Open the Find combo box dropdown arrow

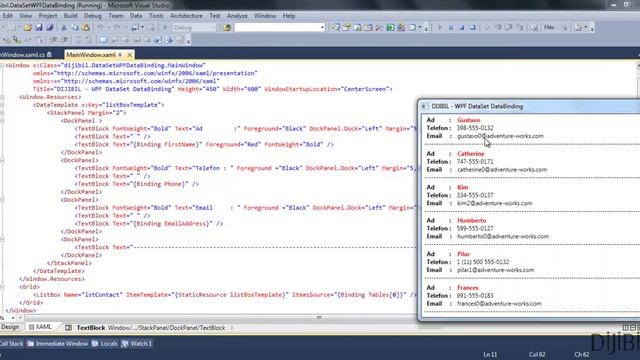coord(322,27)
